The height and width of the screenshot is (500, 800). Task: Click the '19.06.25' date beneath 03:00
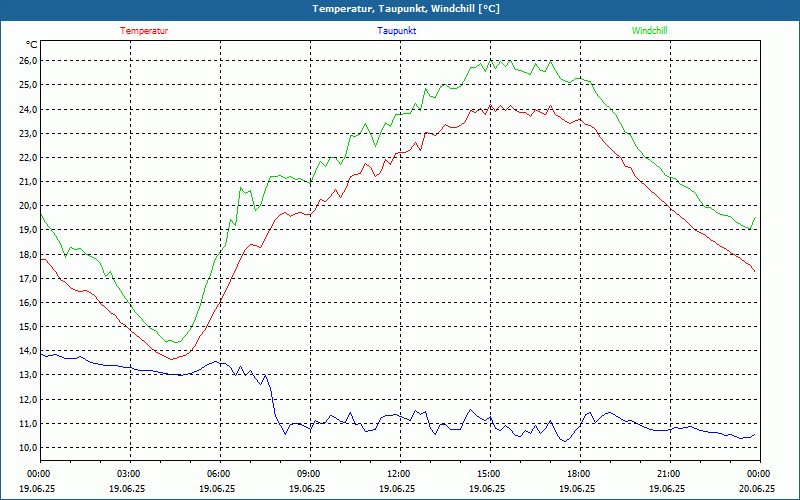(x=128, y=488)
